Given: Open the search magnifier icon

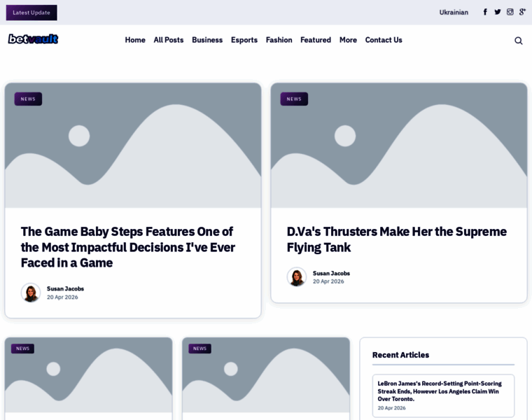Looking at the screenshot, I should coord(519,41).
